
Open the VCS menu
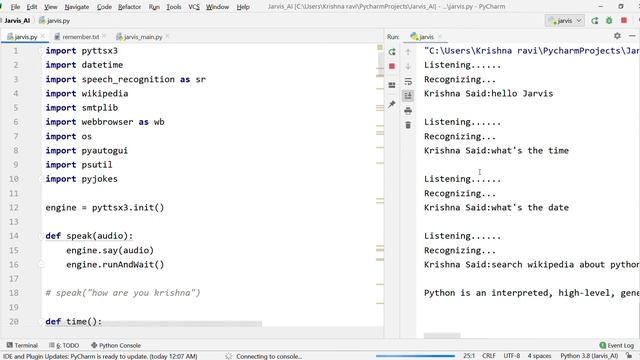[x=194, y=7]
